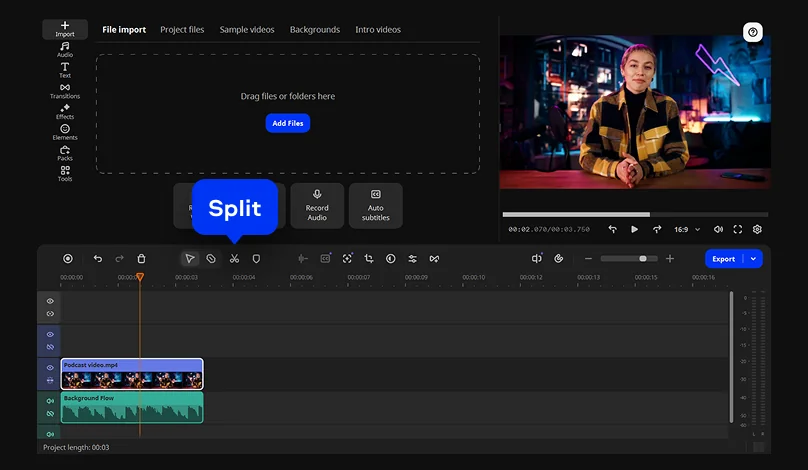This screenshot has height=470, width=808.
Task: Open the Audio section in sidebar
Action: click(65, 50)
